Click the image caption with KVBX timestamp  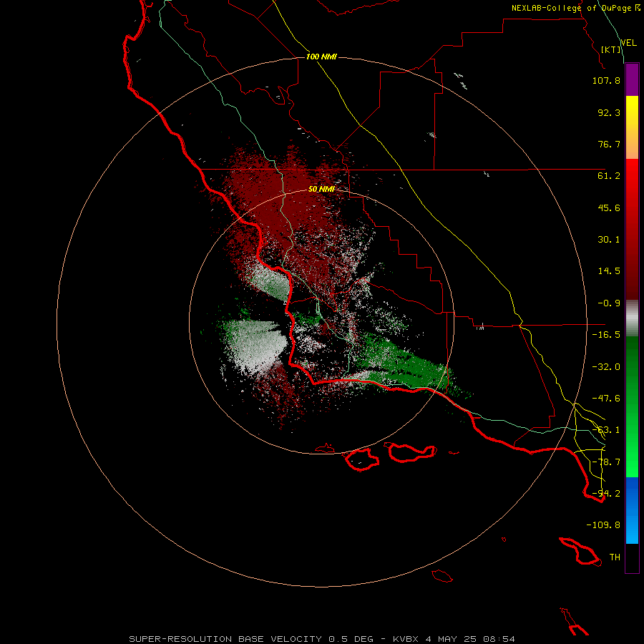coord(322,639)
